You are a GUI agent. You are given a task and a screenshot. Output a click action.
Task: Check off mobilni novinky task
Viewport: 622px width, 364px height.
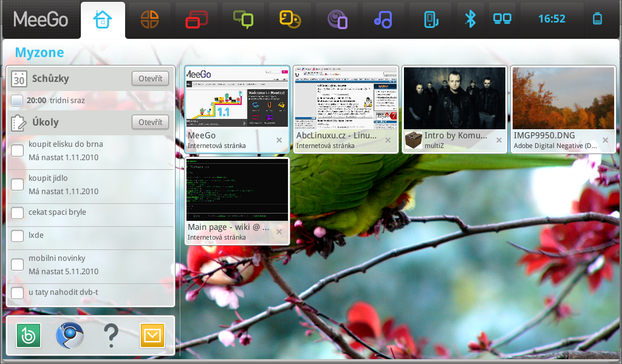point(17,265)
